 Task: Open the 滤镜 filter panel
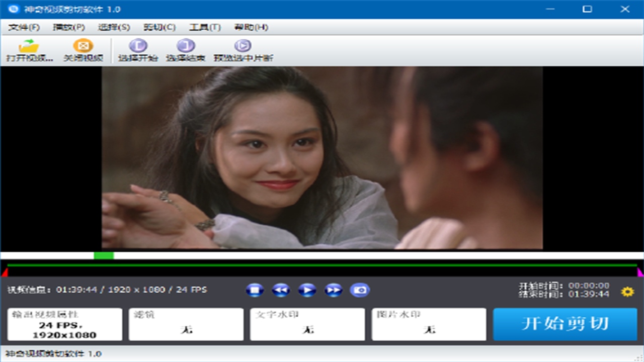coord(186,324)
